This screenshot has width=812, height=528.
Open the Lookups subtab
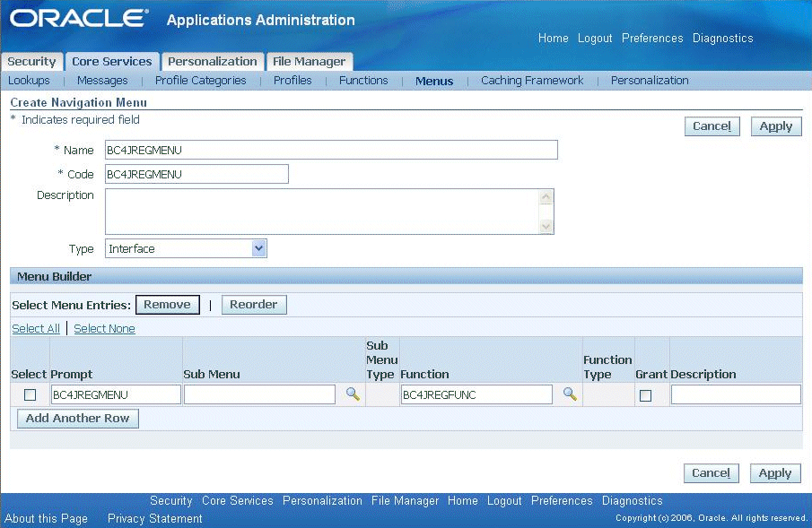tap(29, 81)
